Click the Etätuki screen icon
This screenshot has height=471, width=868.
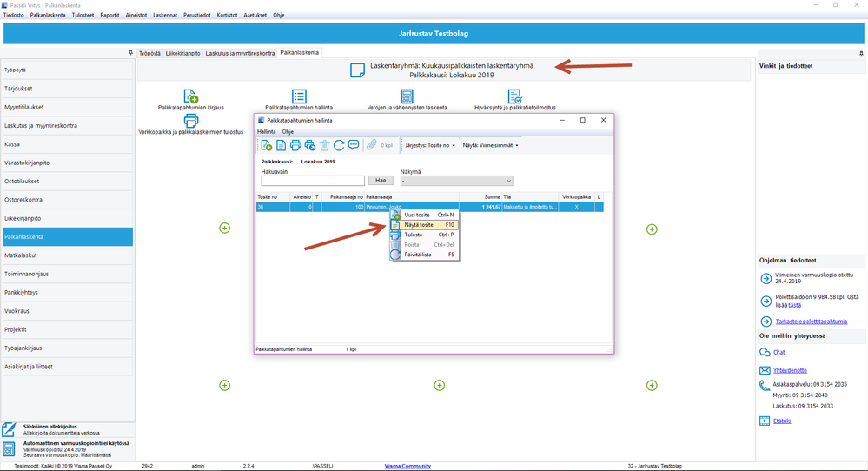[765, 421]
